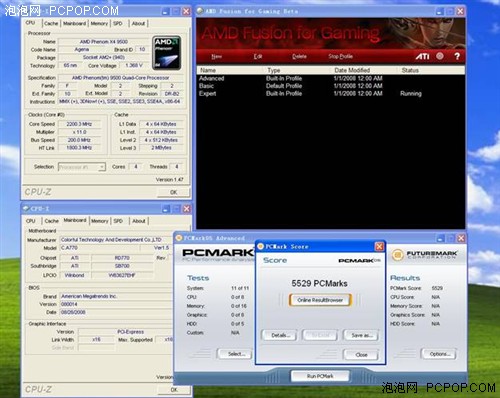
Task: Open the help question mark in AMD Fusion
Action: [x=457, y=56]
